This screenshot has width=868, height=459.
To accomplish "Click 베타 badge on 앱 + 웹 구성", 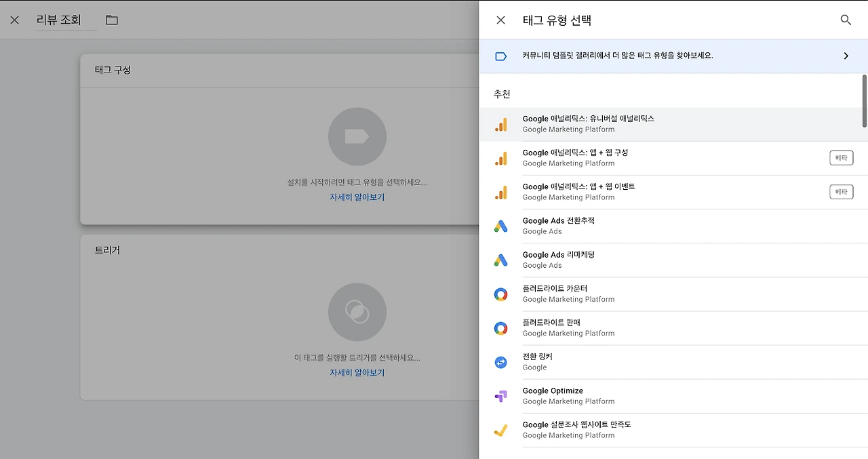I will click(x=841, y=158).
